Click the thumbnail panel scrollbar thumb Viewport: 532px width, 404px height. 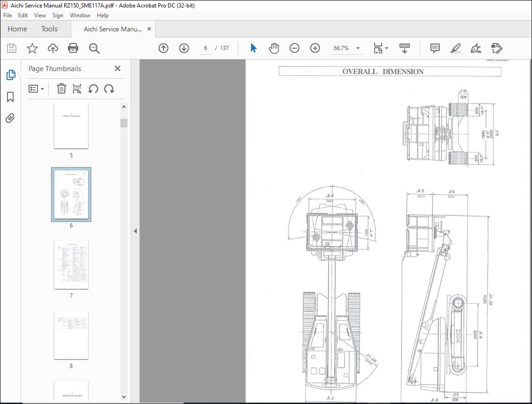point(124,123)
